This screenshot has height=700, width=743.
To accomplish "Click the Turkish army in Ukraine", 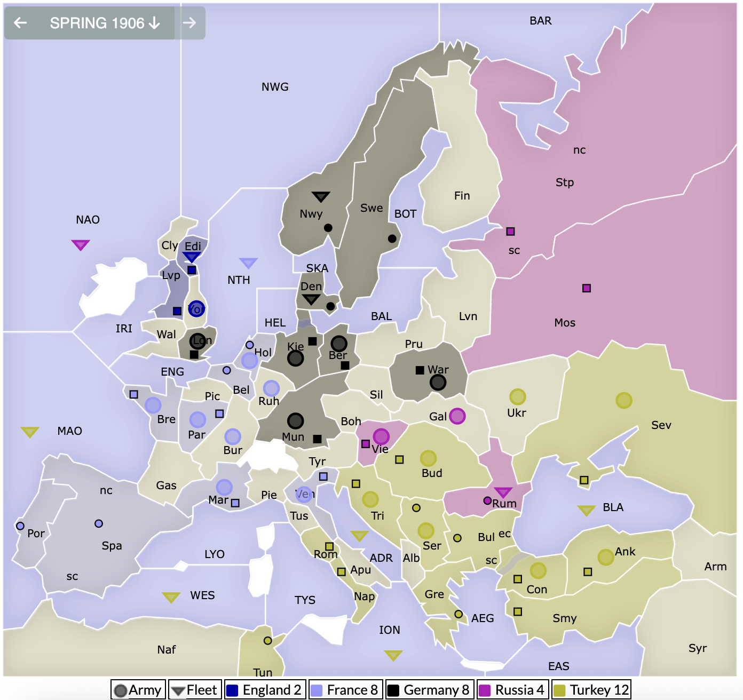I will (517, 396).
